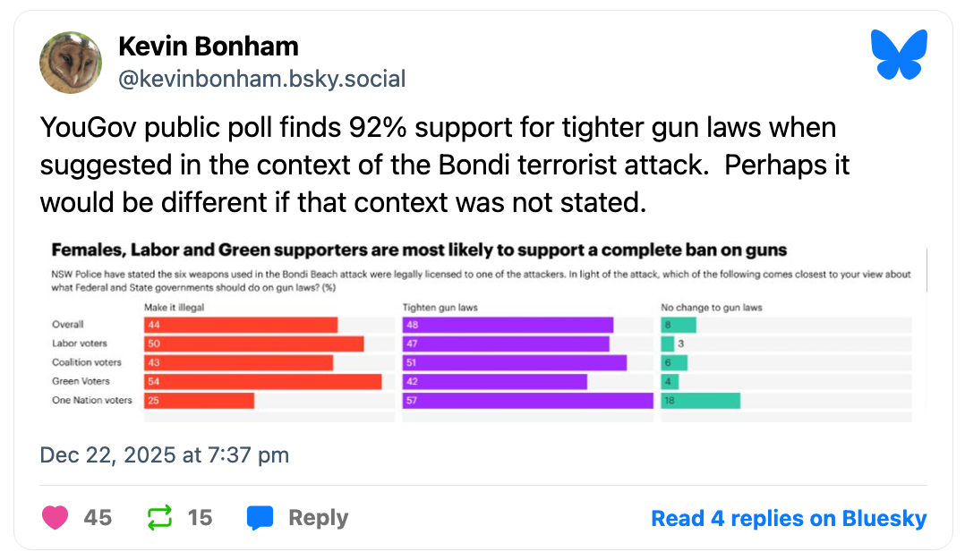Click the poll chart headline text
965x560 pixels.
pos(418,250)
